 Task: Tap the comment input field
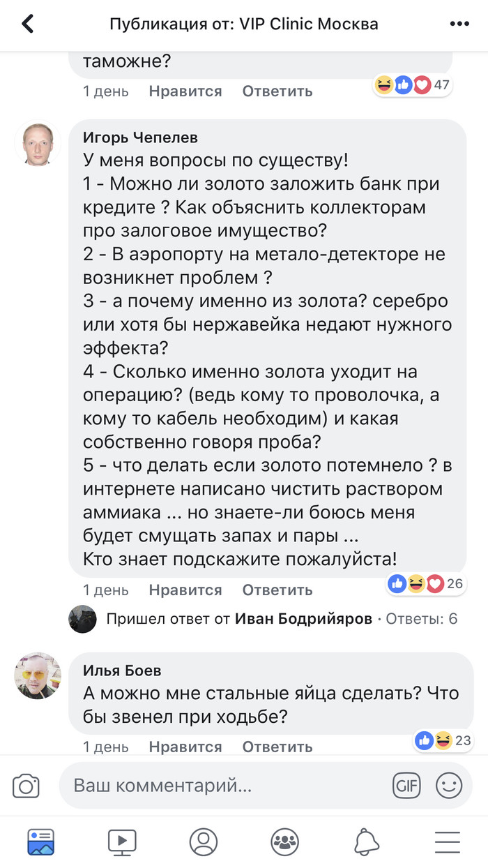pyautogui.click(x=223, y=786)
